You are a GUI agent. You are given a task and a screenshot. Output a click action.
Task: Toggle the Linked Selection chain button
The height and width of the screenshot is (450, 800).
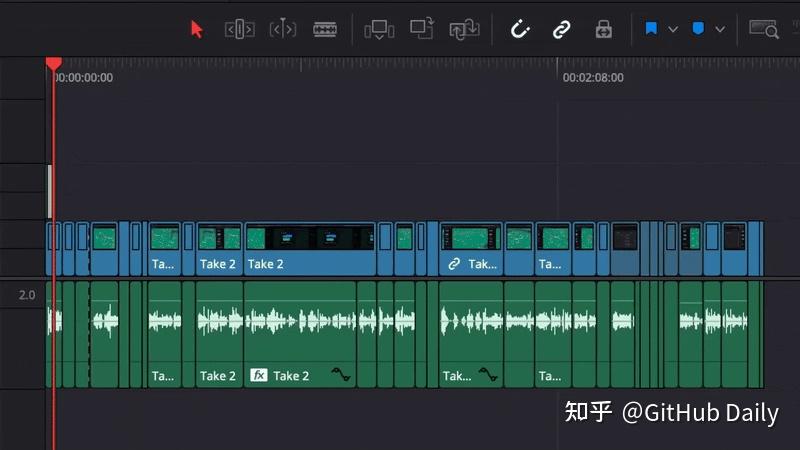click(x=561, y=29)
